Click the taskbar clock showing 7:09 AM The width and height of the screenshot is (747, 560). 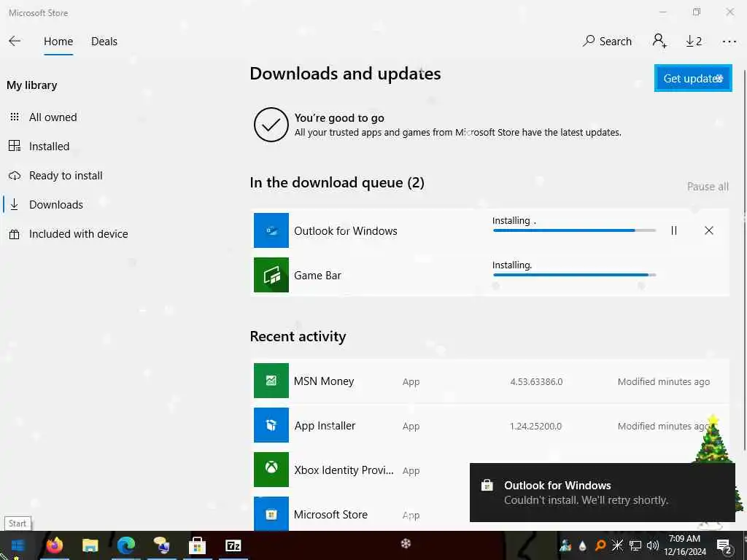pyautogui.click(x=684, y=545)
